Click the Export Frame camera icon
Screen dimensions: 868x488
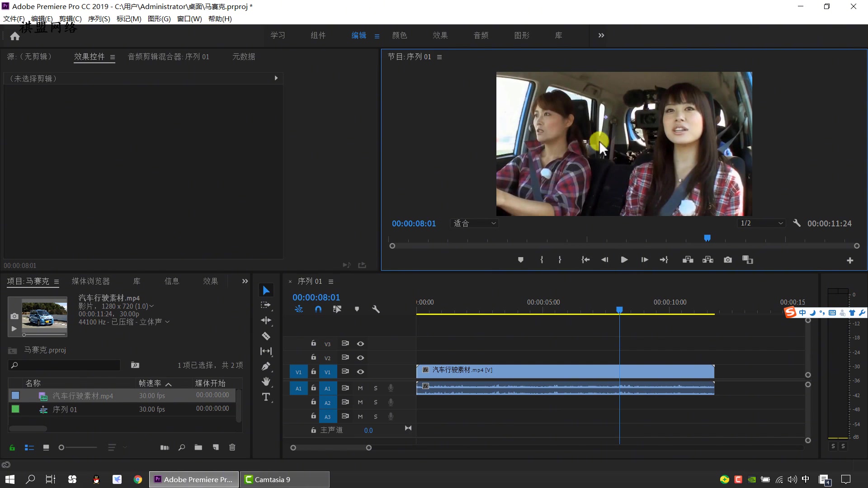727,260
